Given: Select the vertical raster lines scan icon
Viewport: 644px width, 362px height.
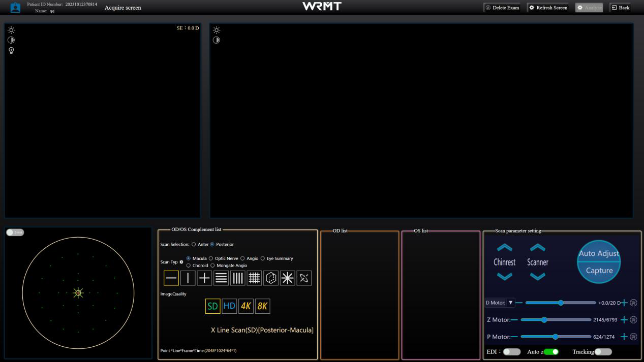Looking at the screenshot, I should pos(238,278).
